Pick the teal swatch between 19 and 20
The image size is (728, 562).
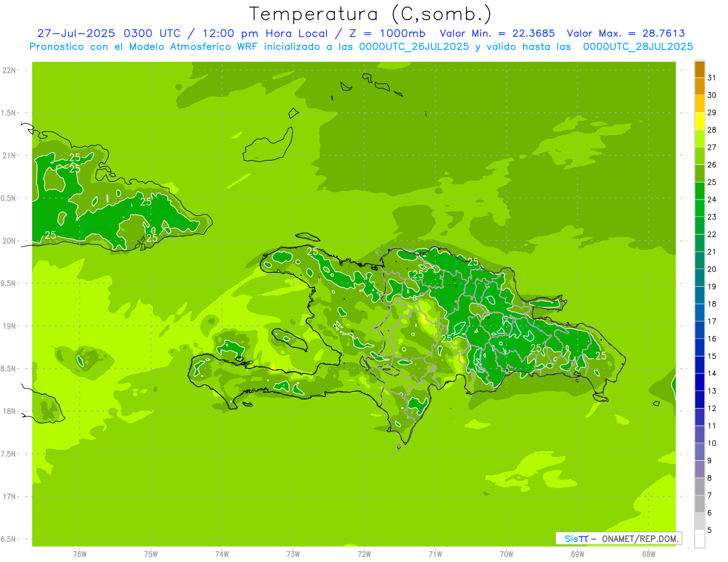pos(699,278)
